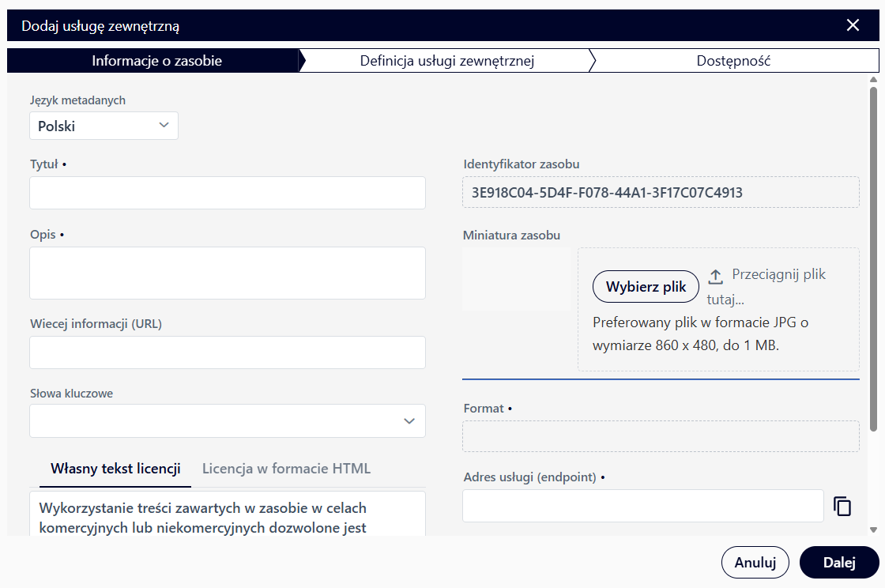
Task: Focus the Tytuł input field
Action: tap(228, 193)
